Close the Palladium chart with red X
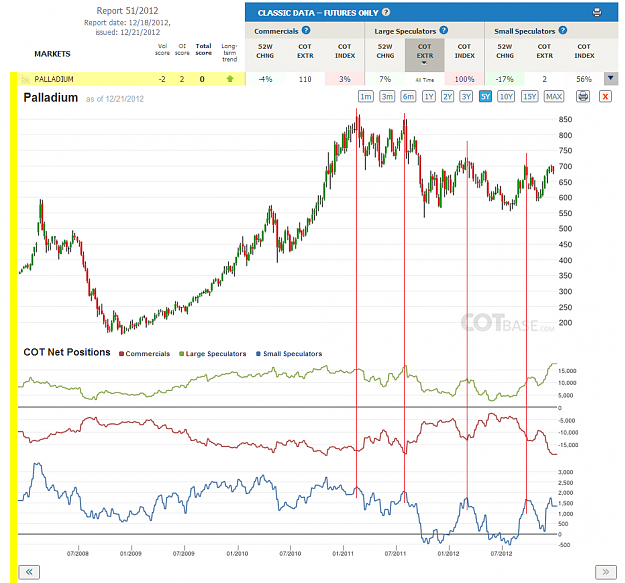This screenshot has height=583, width=625. click(x=605, y=96)
